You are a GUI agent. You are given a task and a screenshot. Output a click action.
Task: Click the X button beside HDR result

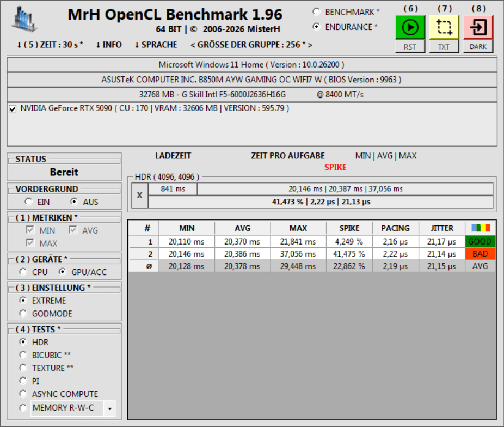tap(140, 195)
